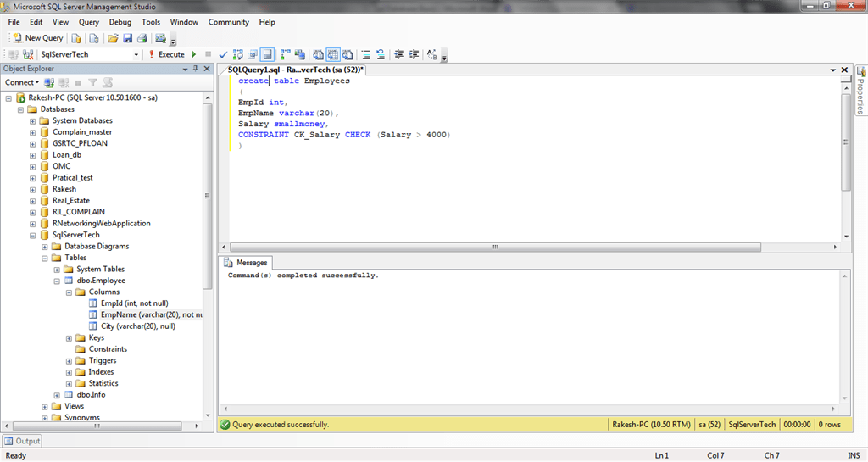Open the Query Options icon

253,54
